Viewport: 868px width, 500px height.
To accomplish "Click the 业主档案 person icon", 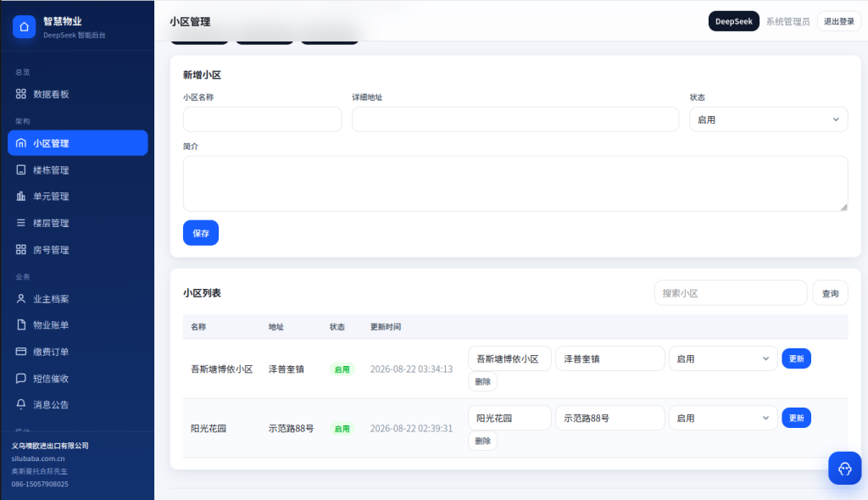I will click(x=21, y=298).
